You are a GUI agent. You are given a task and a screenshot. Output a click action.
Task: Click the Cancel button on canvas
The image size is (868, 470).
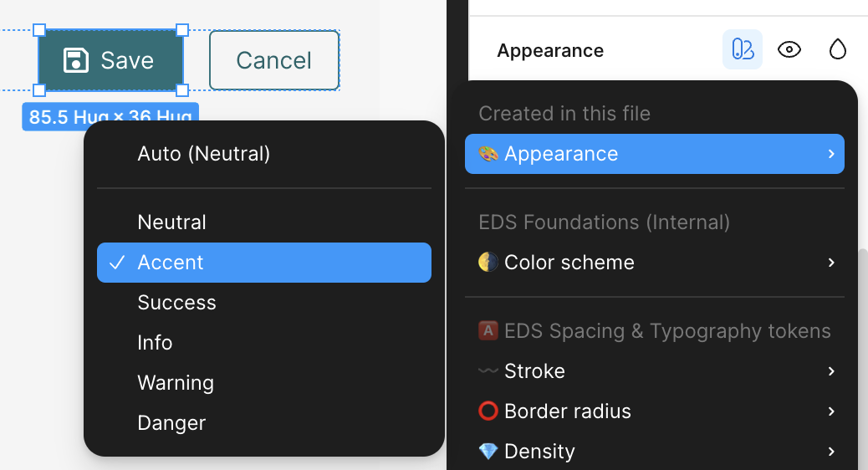[x=274, y=60]
